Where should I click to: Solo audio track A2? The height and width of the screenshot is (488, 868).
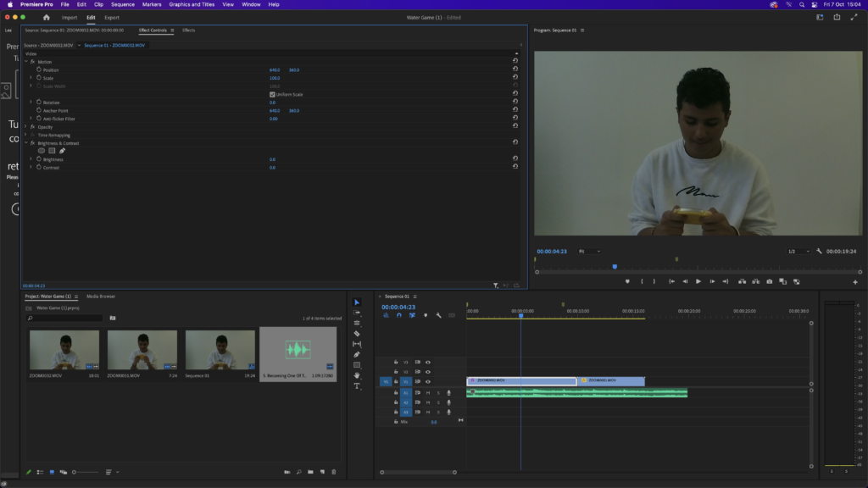pyautogui.click(x=438, y=402)
